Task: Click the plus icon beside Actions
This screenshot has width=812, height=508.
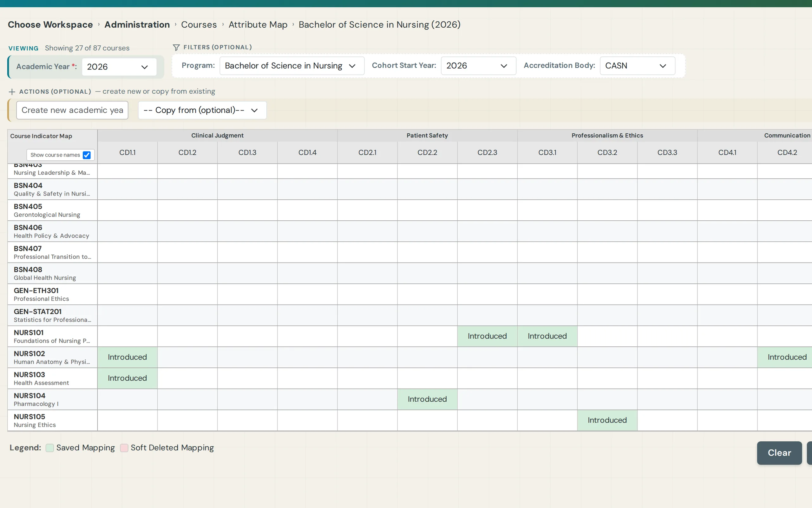Action: 12,92
